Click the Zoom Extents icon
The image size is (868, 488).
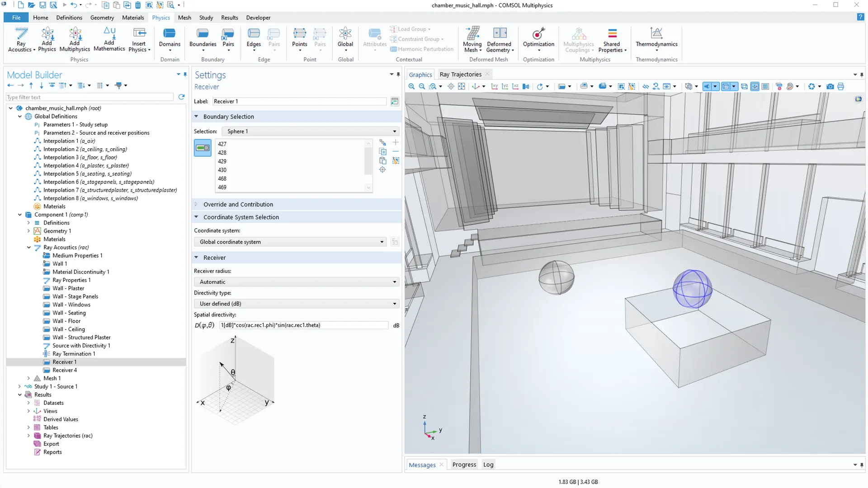coord(461,86)
